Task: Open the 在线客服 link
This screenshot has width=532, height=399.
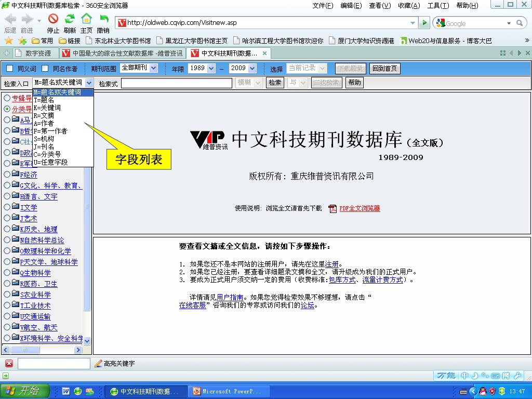Action: 192,305
